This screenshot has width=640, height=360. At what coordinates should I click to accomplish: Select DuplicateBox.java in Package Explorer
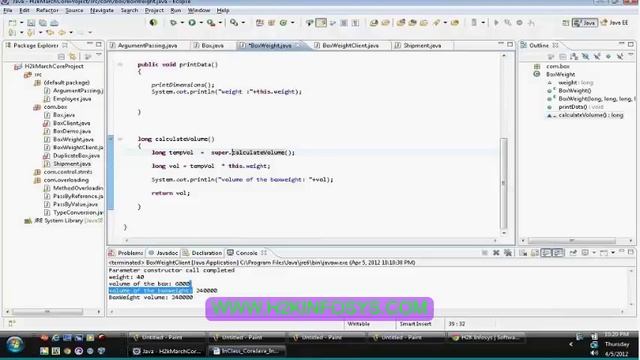point(76,156)
